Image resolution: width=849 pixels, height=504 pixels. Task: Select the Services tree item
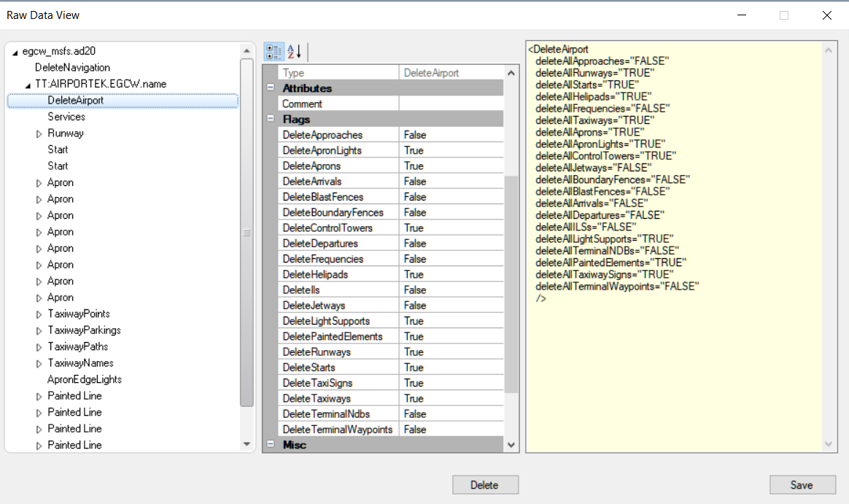[66, 116]
